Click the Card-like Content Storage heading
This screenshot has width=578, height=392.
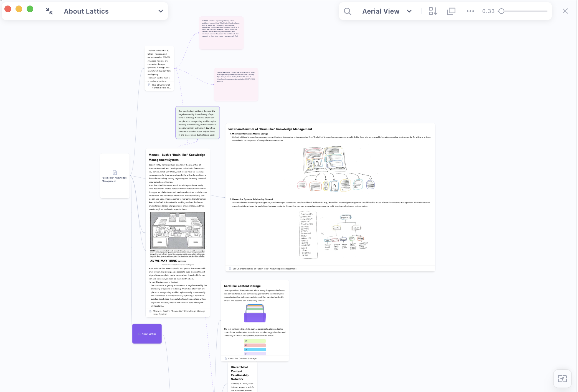pyautogui.click(x=242, y=286)
